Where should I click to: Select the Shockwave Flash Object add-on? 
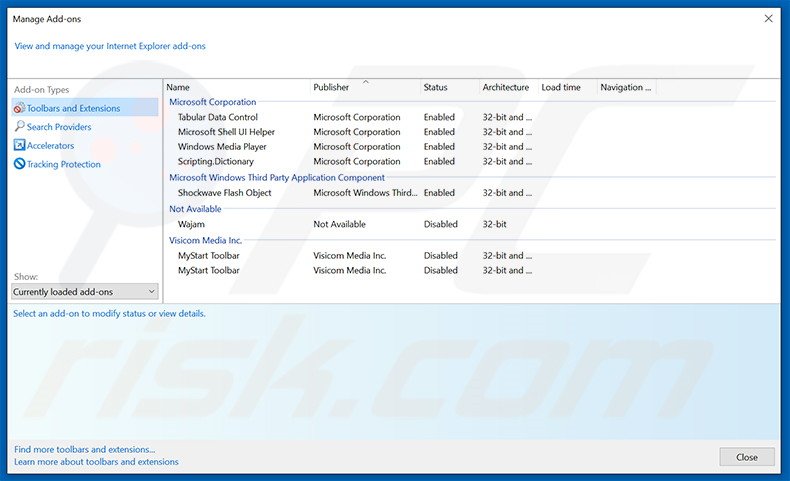click(225, 193)
